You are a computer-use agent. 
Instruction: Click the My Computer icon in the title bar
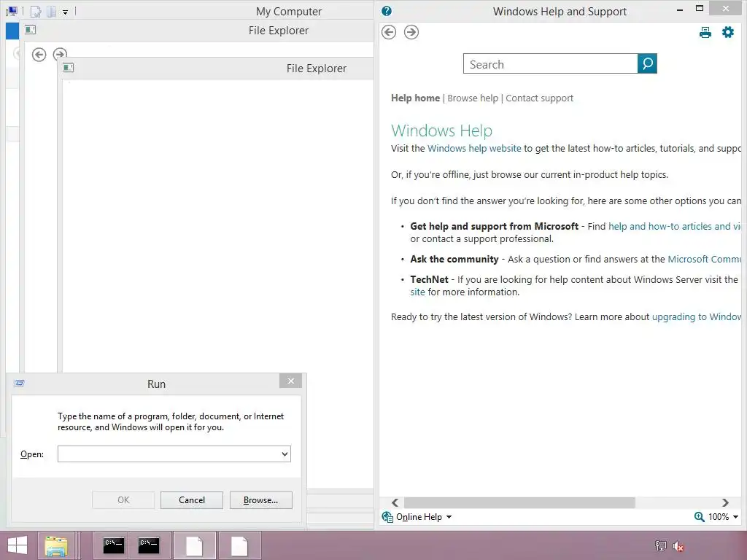pos(12,10)
